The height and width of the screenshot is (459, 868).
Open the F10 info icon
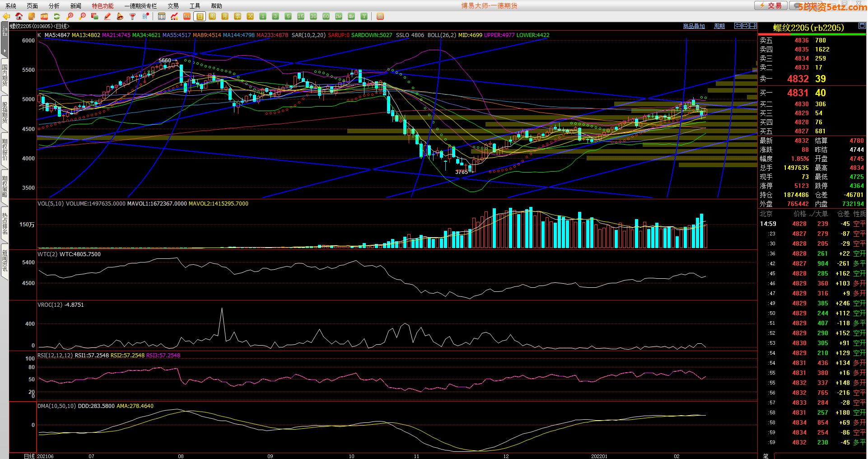[44, 16]
